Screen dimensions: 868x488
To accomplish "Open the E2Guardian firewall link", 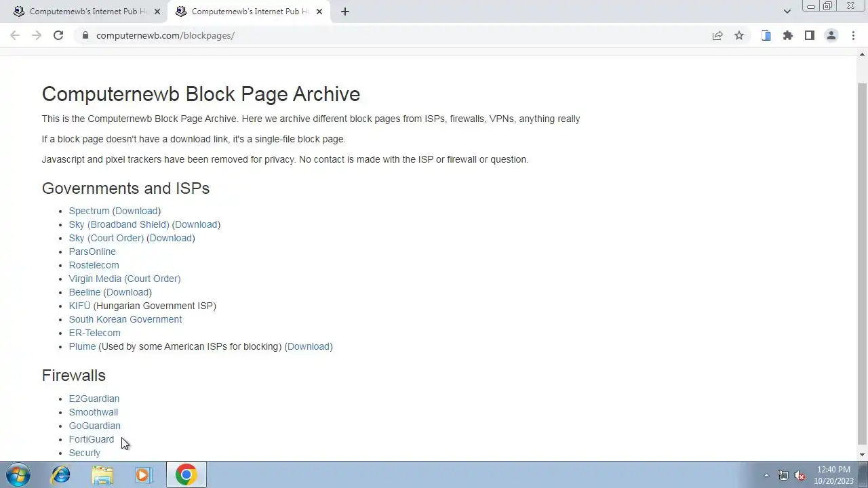I will [94, 399].
